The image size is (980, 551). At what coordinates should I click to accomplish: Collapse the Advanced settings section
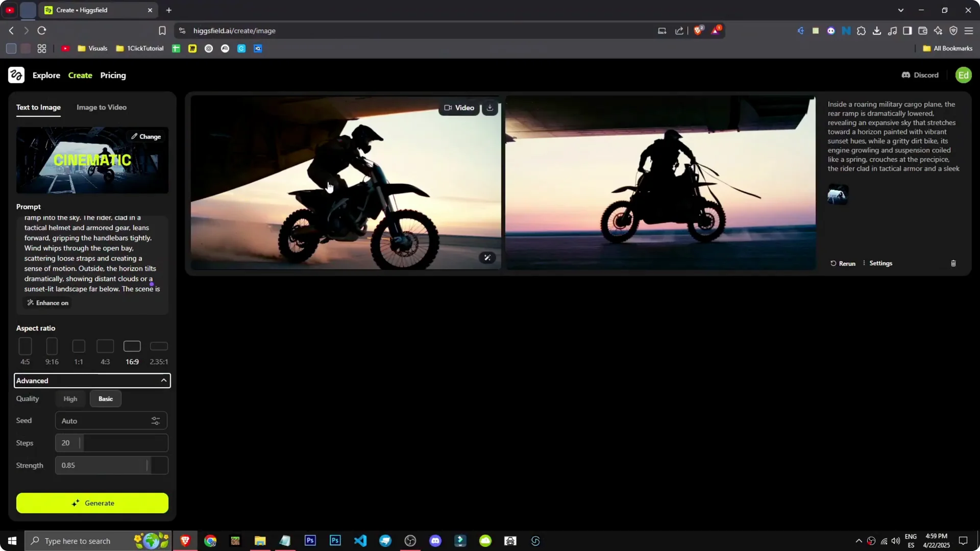(x=163, y=380)
